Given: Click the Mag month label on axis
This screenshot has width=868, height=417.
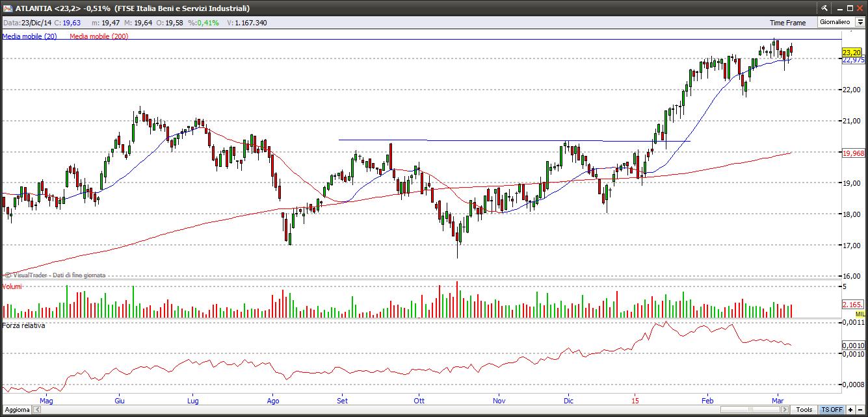Looking at the screenshot, I should [46, 401].
